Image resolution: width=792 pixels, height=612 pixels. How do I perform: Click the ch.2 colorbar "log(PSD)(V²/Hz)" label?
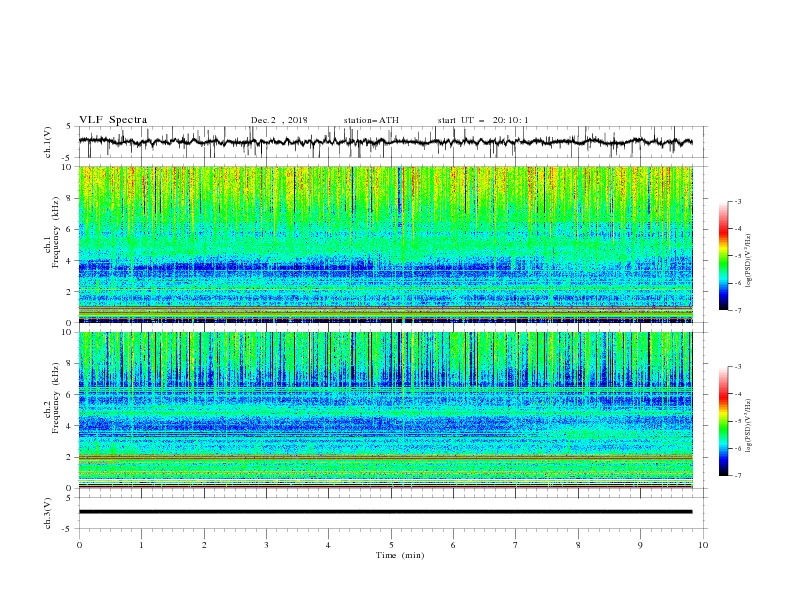tap(749, 426)
